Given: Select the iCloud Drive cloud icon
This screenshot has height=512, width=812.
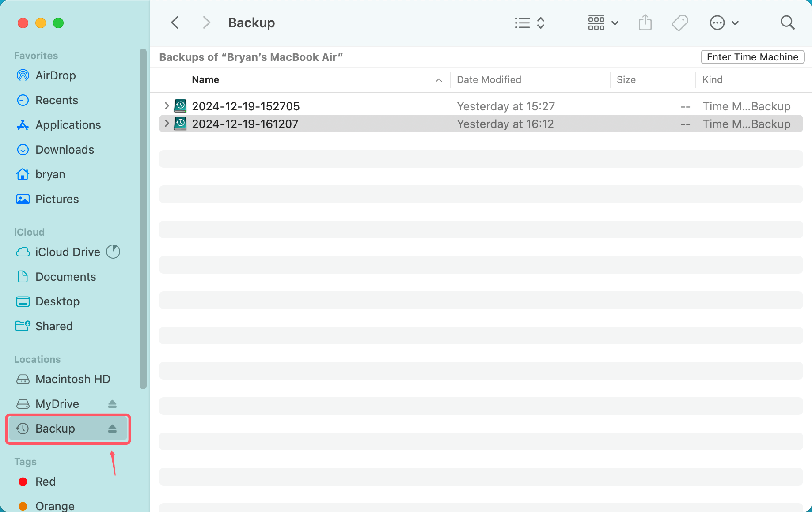Looking at the screenshot, I should [x=23, y=252].
